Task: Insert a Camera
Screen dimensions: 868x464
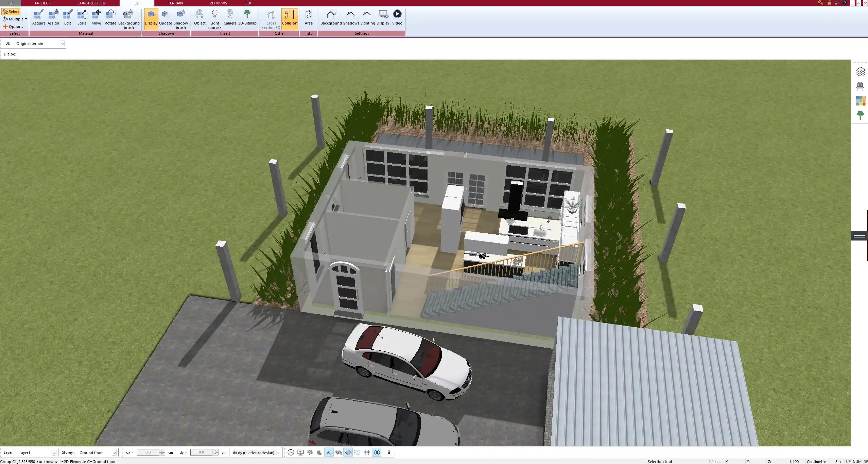Action: click(x=230, y=17)
